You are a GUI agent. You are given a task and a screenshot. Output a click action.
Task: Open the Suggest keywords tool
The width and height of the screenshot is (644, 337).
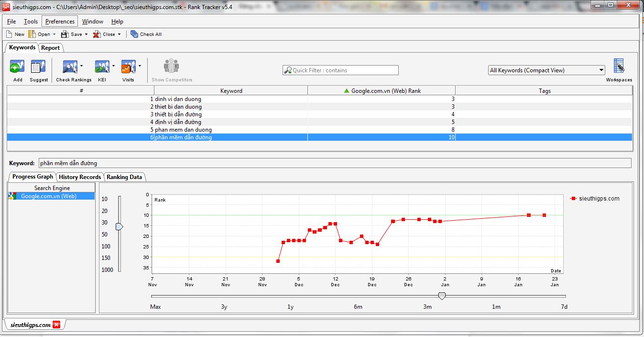(x=38, y=67)
